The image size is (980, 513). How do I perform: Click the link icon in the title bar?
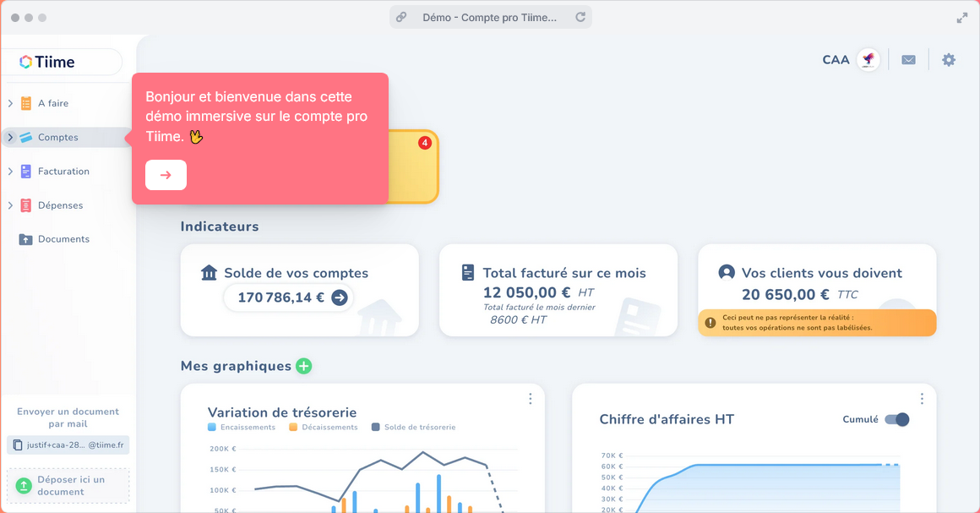point(401,18)
